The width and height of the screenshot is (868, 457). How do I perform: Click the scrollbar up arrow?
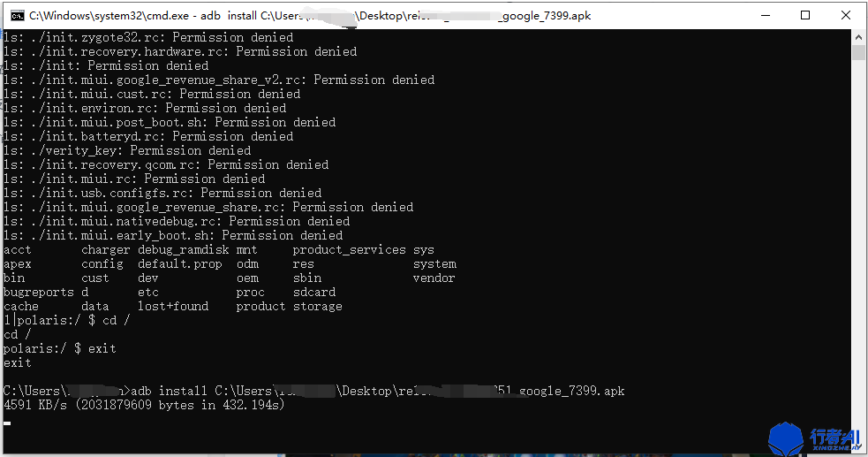tap(858, 37)
